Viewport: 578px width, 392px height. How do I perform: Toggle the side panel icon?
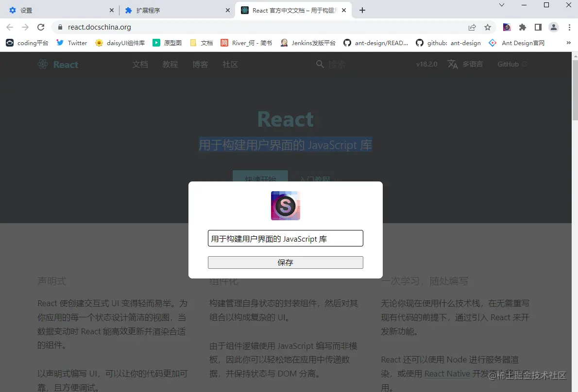(x=538, y=27)
